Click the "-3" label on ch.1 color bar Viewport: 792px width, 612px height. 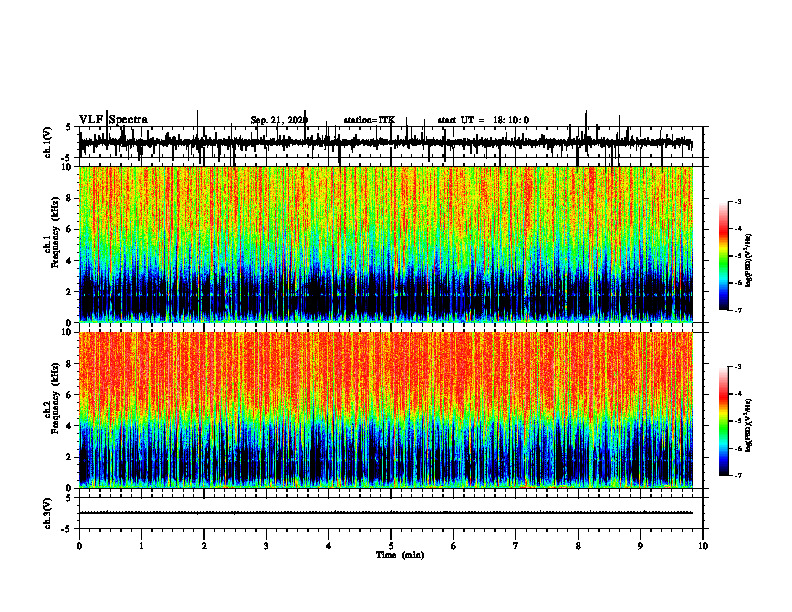pos(738,202)
